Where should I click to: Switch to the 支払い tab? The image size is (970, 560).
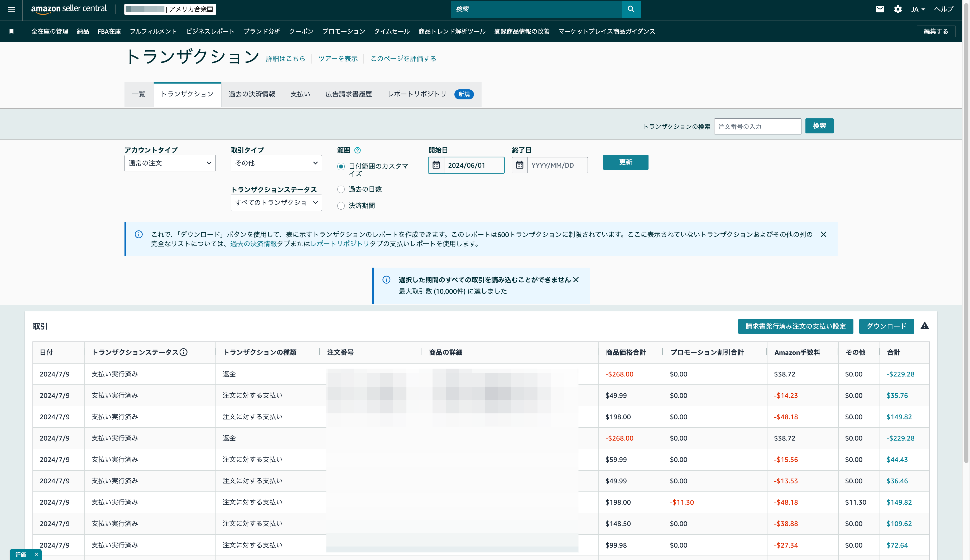[x=300, y=94]
